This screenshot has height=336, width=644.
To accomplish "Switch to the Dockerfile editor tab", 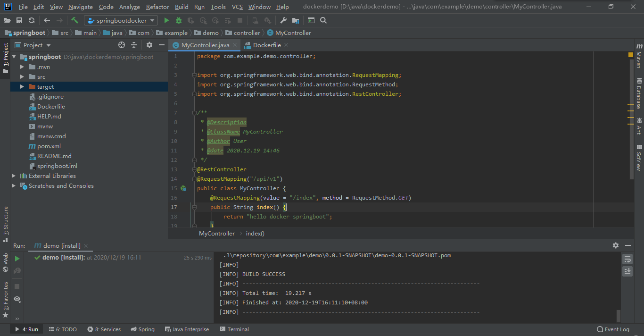I will 266,45.
